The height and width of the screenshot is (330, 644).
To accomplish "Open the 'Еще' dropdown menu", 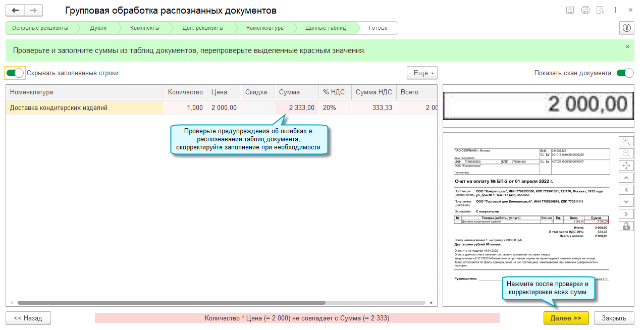I will pyautogui.click(x=422, y=73).
